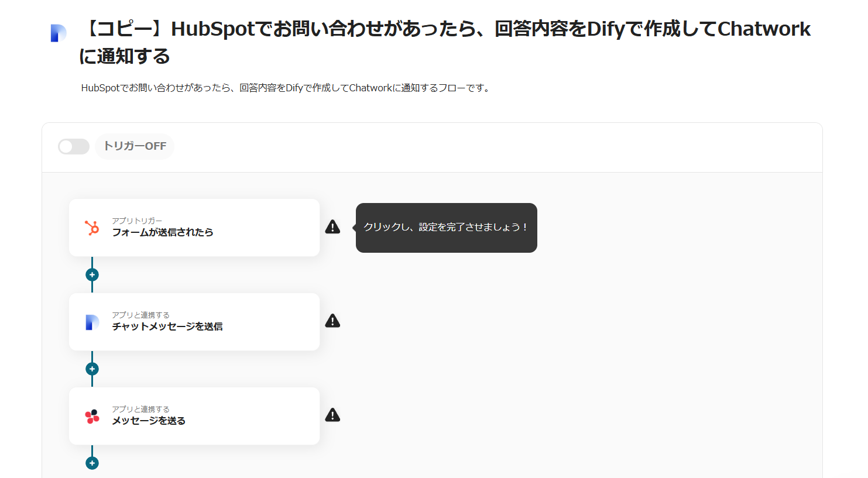Click the HubSpot icon in the trigger step
Image resolution: width=868 pixels, height=478 pixels.
[92, 228]
